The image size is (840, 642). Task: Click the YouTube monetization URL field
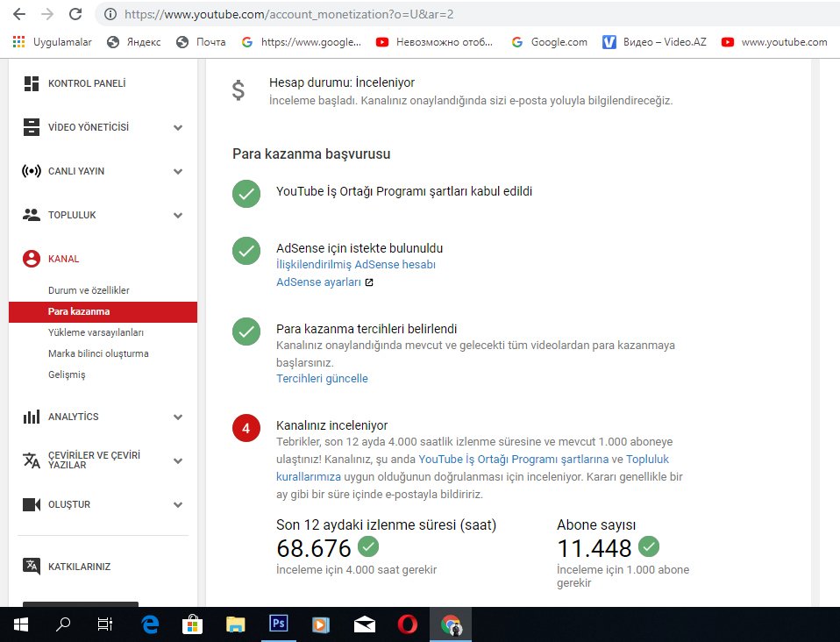pos(289,14)
